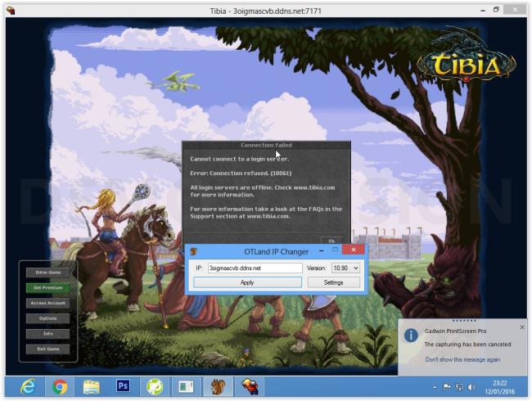532x401 pixels.
Task: Show hidden system tray icons
Action: point(435,387)
